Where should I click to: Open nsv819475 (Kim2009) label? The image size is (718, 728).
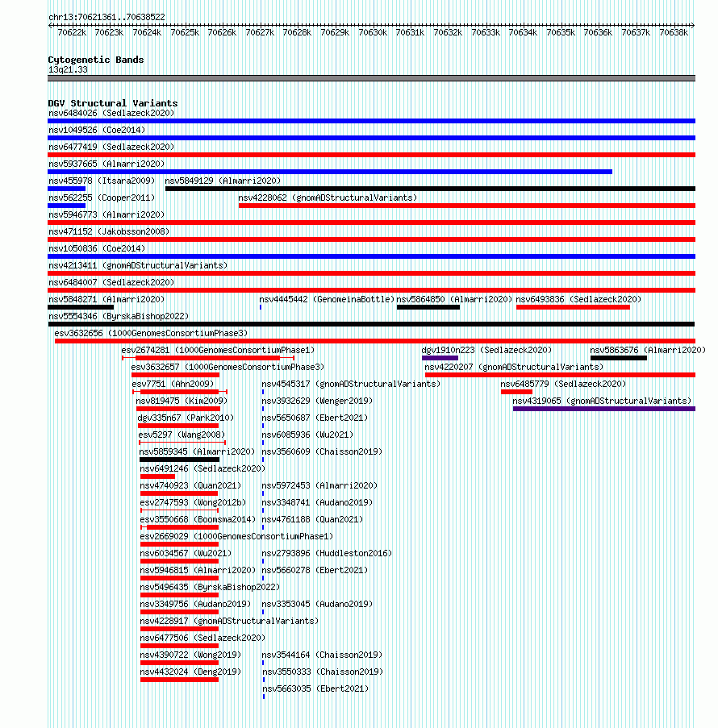[x=182, y=401]
